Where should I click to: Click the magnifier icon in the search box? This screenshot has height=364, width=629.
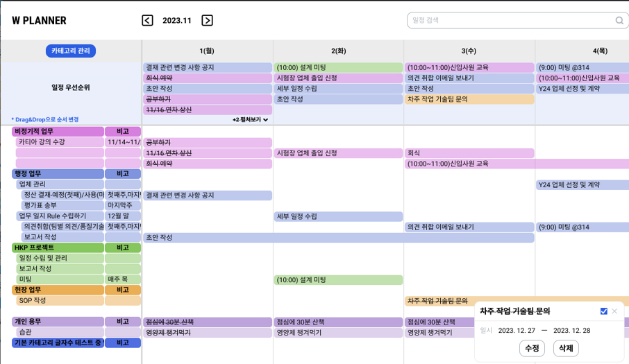619,20
